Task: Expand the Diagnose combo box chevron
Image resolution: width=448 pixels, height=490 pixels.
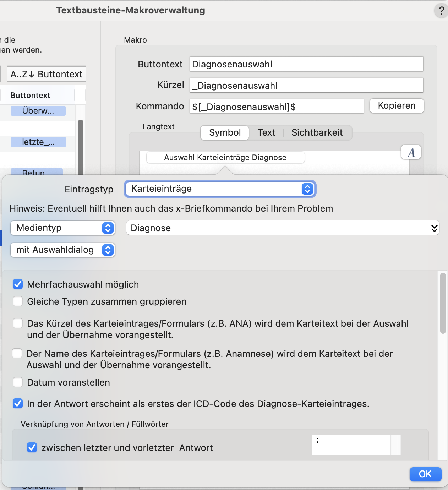Action: click(434, 228)
